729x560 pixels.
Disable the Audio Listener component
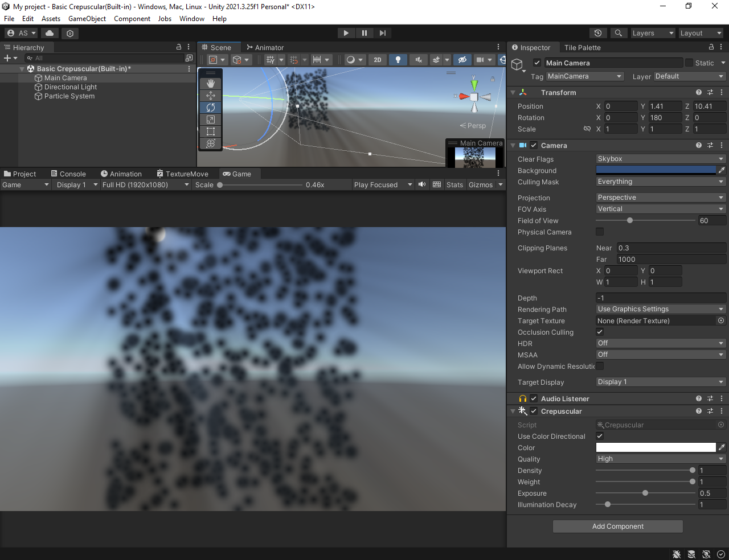coord(533,398)
